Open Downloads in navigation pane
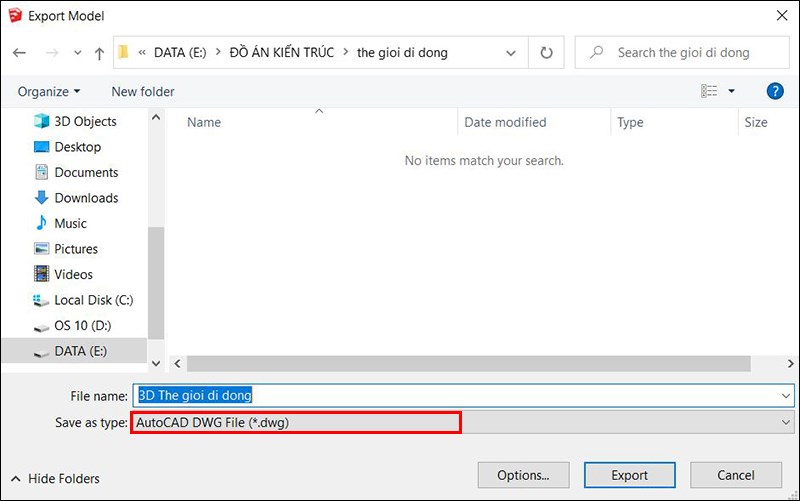The width and height of the screenshot is (800, 501). click(86, 198)
